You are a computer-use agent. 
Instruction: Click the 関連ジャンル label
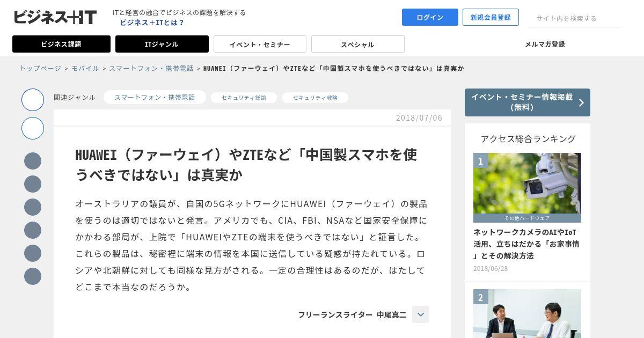pyautogui.click(x=75, y=97)
